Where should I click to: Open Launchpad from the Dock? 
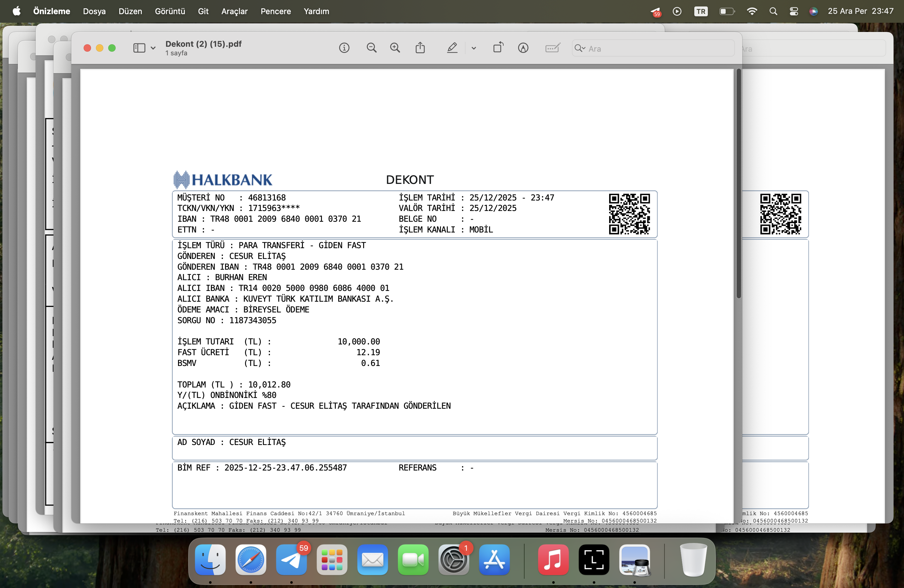pyautogui.click(x=332, y=560)
